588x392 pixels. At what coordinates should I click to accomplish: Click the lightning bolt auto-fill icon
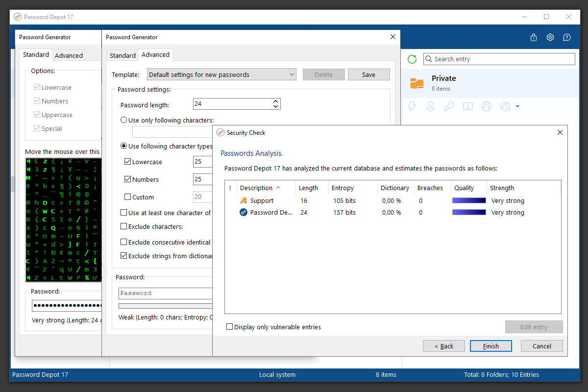pos(412,106)
